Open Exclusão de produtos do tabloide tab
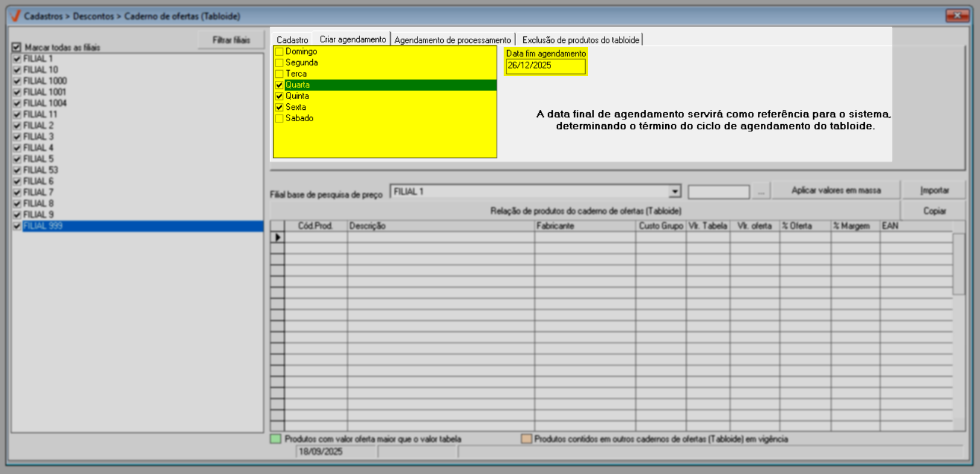The image size is (980, 474). tap(580, 40)
